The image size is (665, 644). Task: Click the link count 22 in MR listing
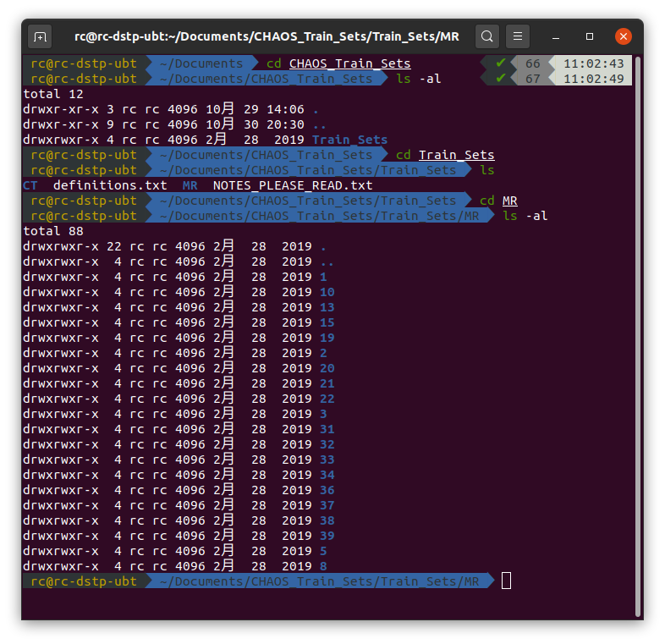[113, 246]
